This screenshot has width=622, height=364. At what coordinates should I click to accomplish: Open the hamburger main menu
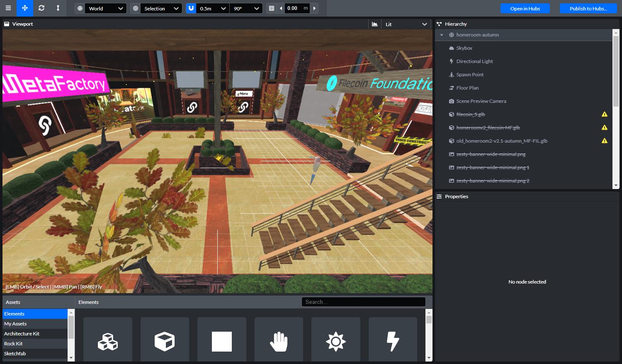[x=8, y=8]
